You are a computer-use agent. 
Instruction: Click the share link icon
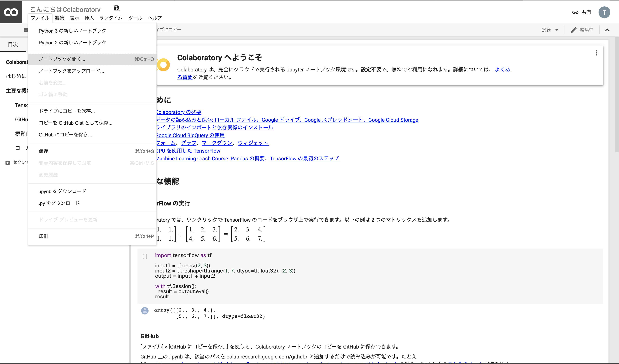click(575, 12)
